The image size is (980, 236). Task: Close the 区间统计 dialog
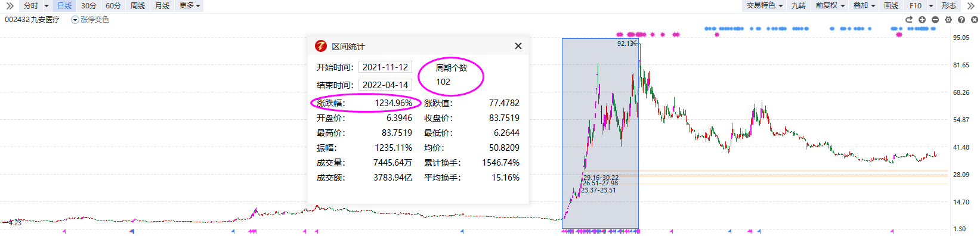[x=518, y=46]
